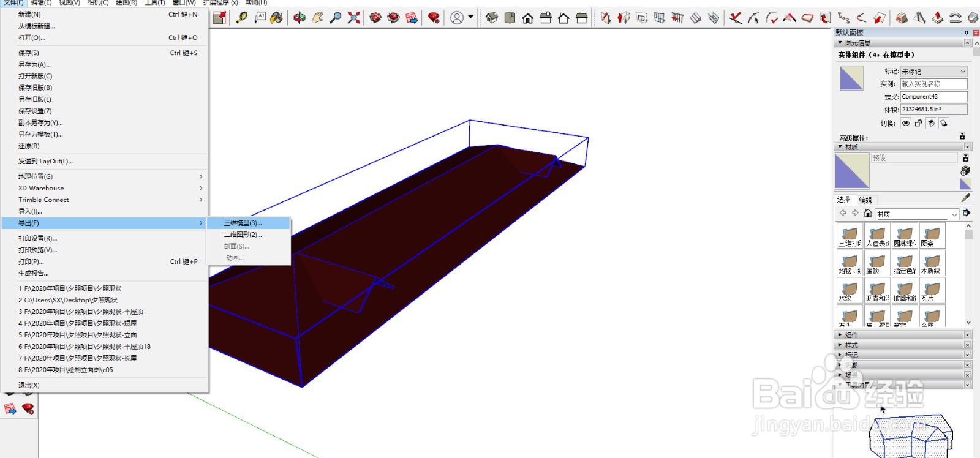This screenshot has width=980, height=458.
Task: Open the materials Details arrow menu
Action: 966,213
